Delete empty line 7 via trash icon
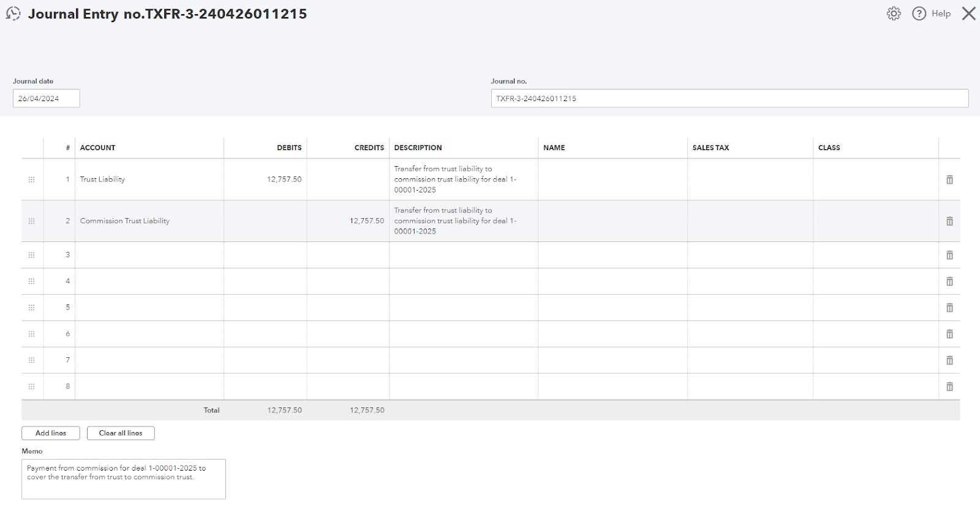 click(x=949, y=360)
